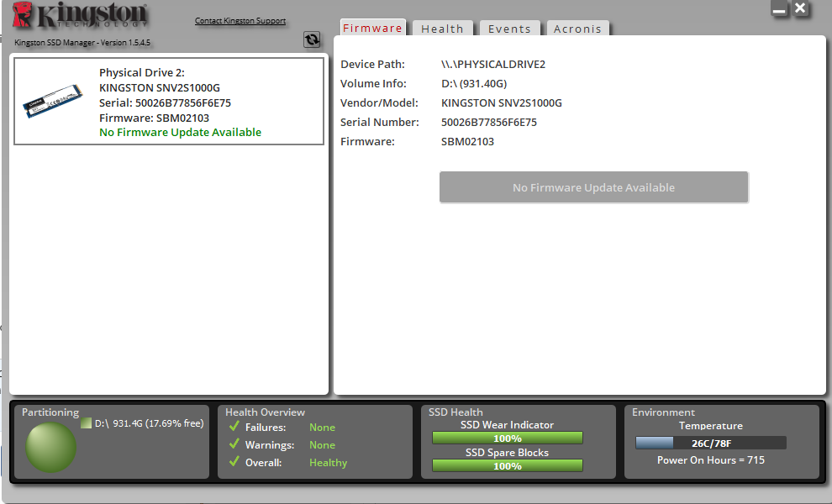Click the Failures green checkmark icon

tap(234, 426)
